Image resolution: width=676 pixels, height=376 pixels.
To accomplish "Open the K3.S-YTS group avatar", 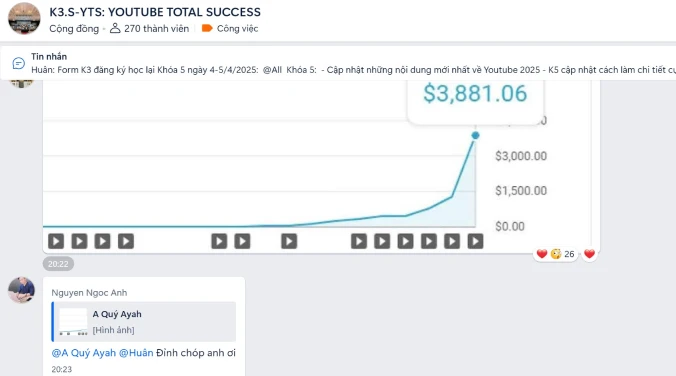I will [24, 19].
